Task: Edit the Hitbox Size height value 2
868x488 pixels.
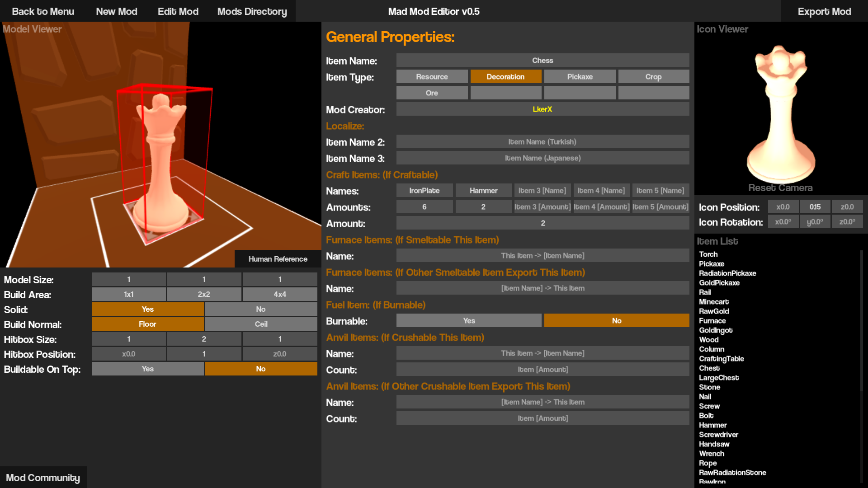Action: (204, 339)
